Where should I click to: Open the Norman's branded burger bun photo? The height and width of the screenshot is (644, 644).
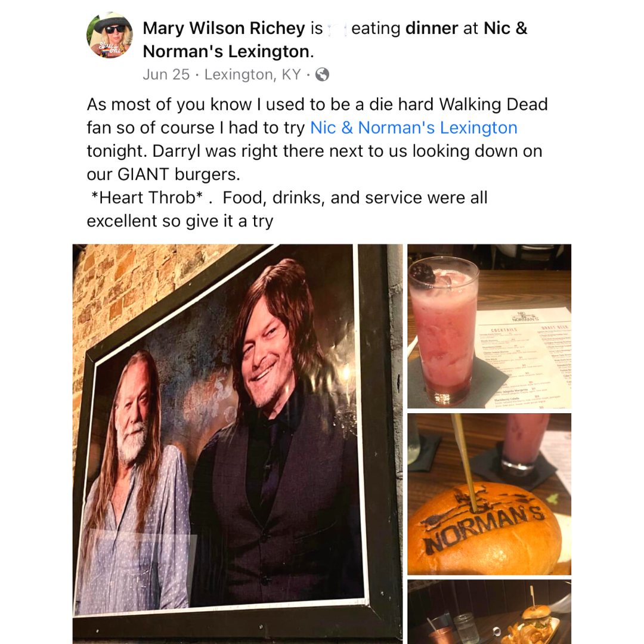(489, 494)
